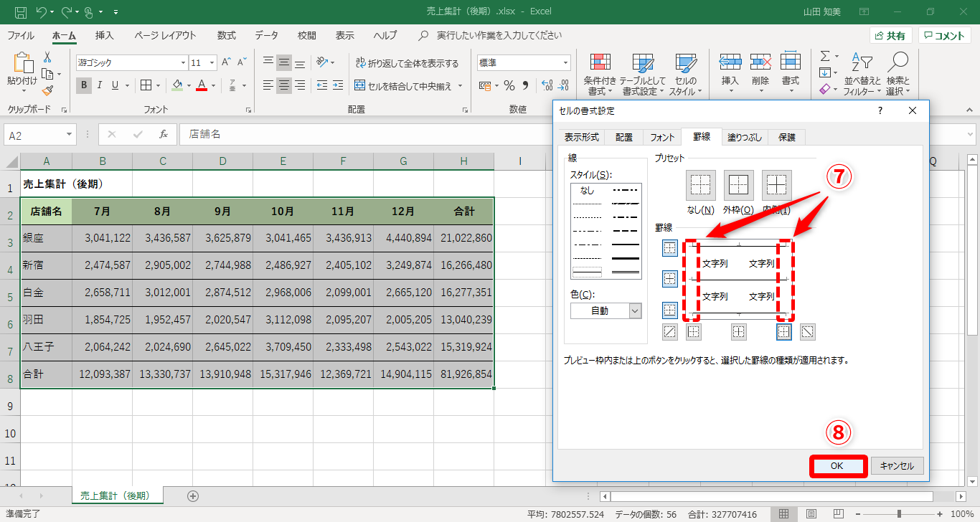Click the new sheet plus icon
The height and width of the screenshot is (522, 980).
pos(192,495)
